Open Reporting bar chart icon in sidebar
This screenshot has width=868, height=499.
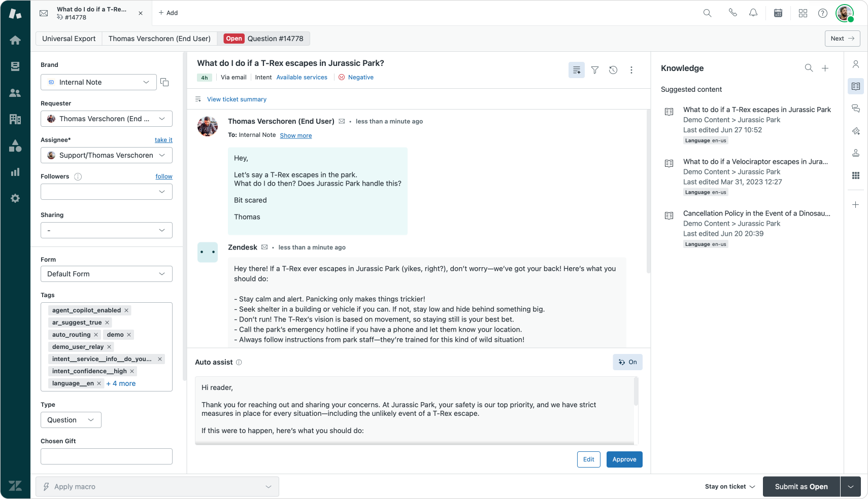pyautogui.click(x=15, y=172)
